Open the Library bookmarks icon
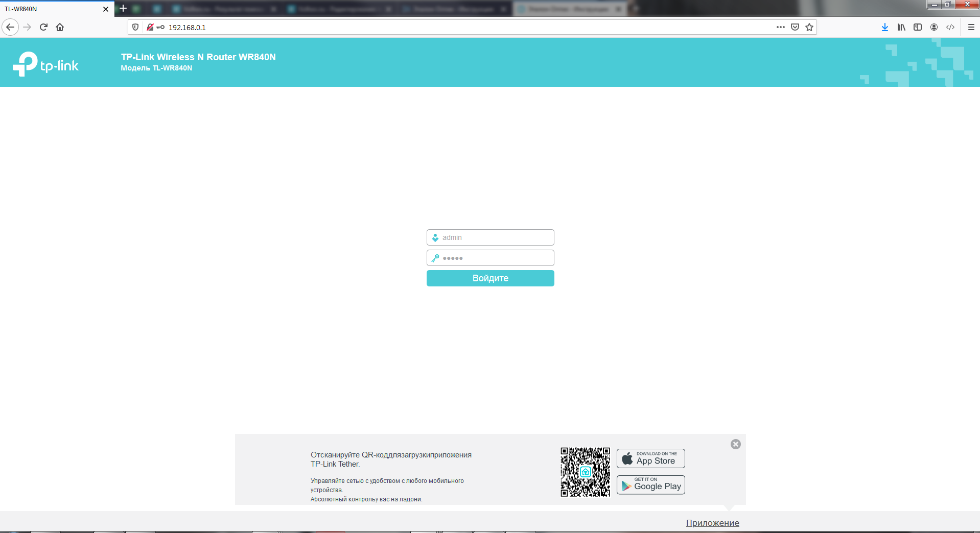980x533 pixels. point(901,27)
